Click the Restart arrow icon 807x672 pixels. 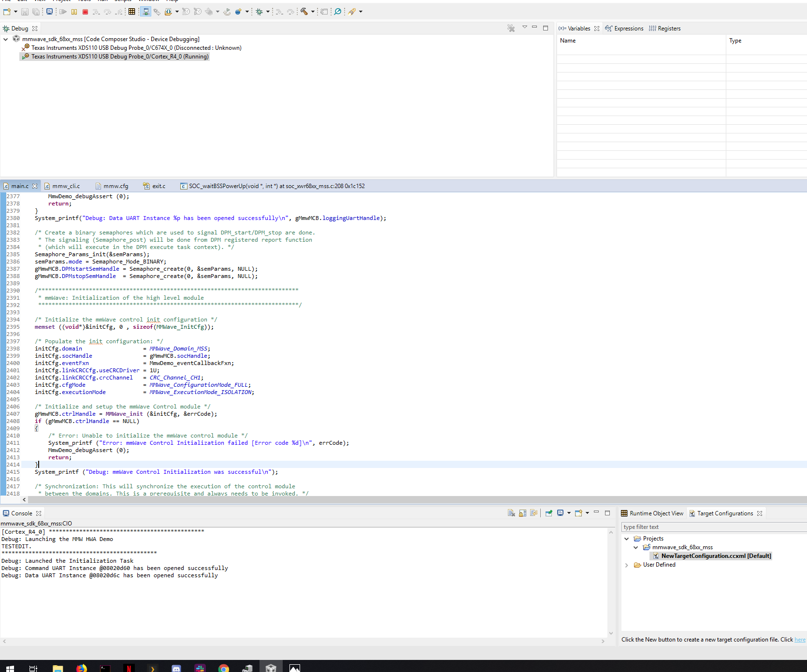[x=227, y=12]
